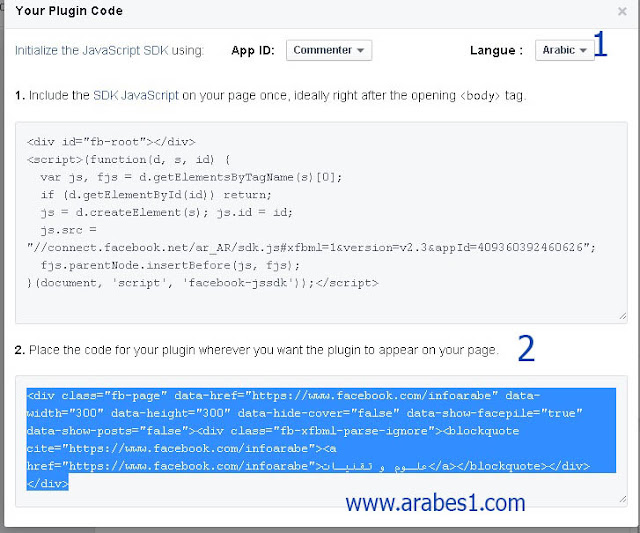This screenshot has width=640, height=533.
Task: Grab the SDK code box resize handle
Action: pos(622,316)
